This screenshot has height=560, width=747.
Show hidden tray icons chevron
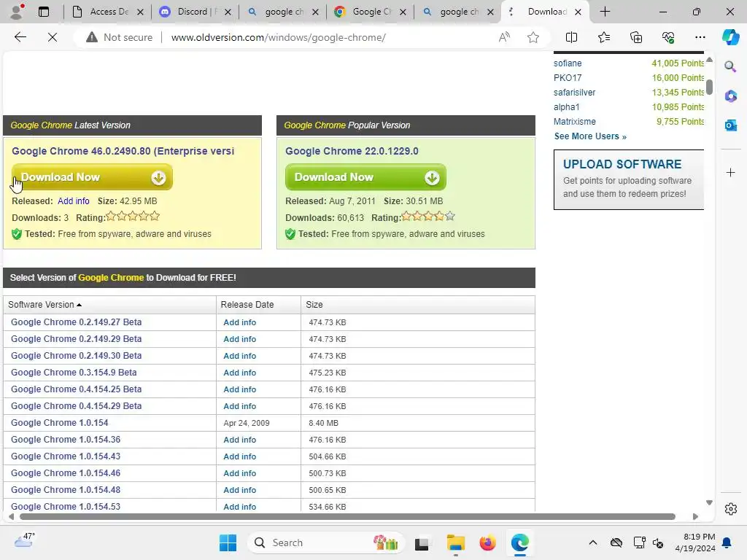[592, 542]
